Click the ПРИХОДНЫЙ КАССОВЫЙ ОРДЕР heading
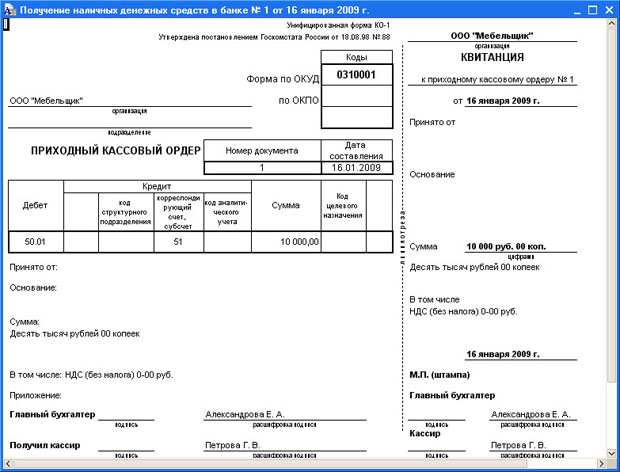620x472 pixels. [116, 151]
